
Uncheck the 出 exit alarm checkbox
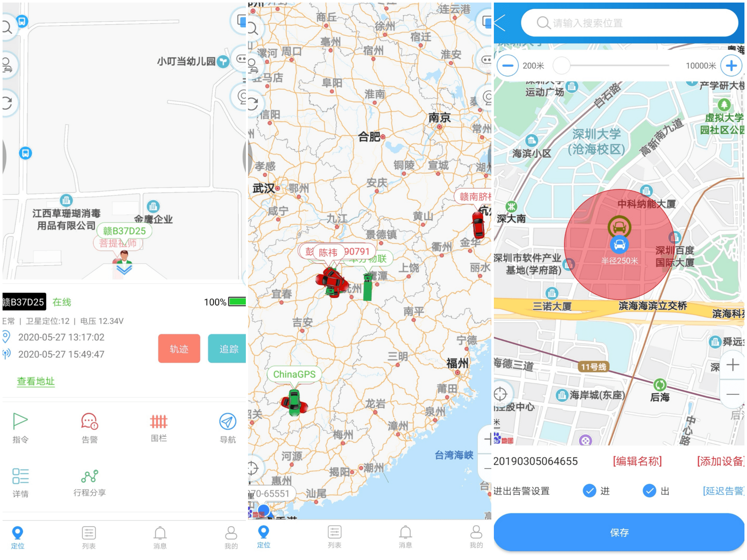pyautogui.click(x=649, y=491)
